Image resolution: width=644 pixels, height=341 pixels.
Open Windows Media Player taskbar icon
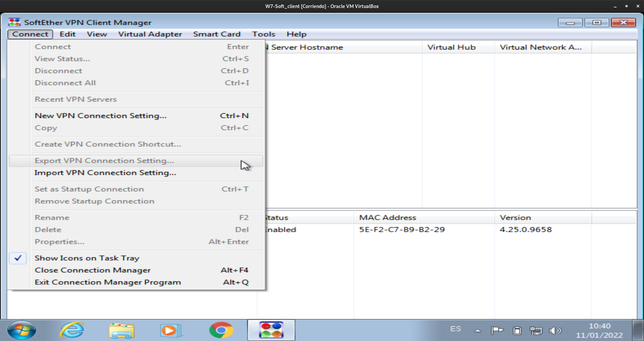(171, 330)
